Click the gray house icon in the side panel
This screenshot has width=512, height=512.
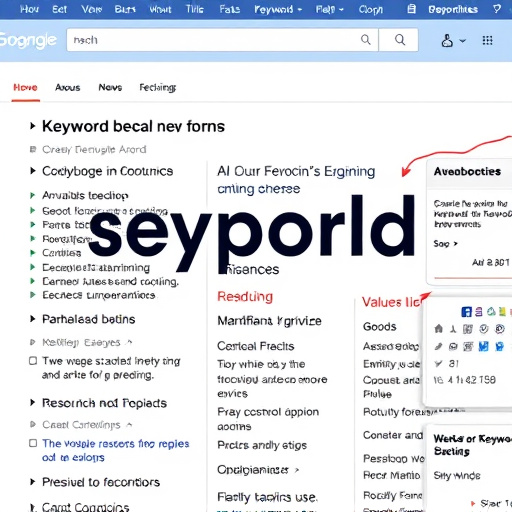click(x=439, y=329)
